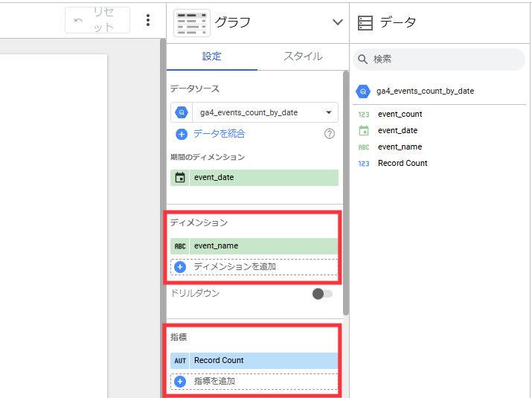Click ディメンションを追加 add dimension

pyautogui.click(x=254, y=267)
